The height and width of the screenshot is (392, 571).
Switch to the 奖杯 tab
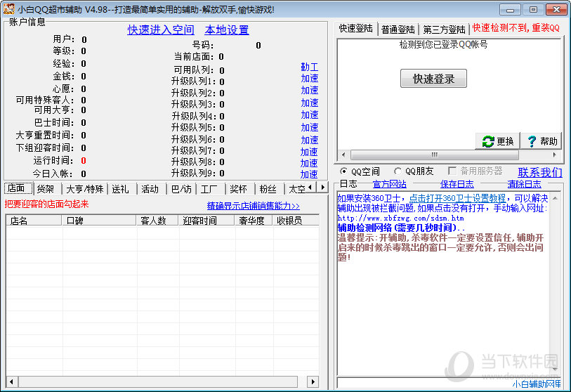click(239, 189)
